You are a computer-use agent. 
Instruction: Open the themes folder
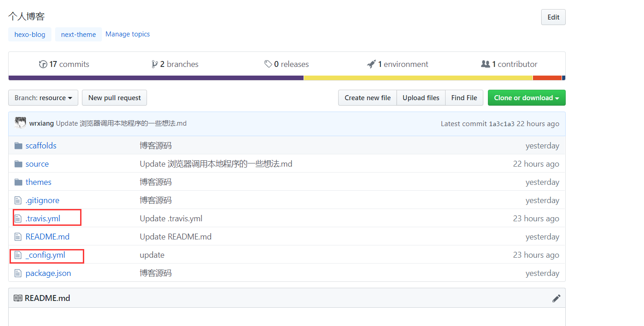(x=38, y=182)
